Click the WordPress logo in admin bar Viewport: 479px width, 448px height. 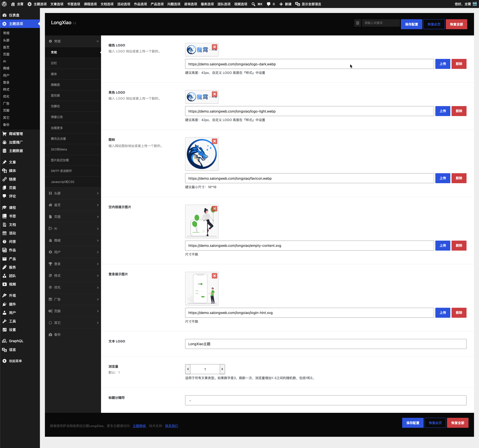point(4,4)
